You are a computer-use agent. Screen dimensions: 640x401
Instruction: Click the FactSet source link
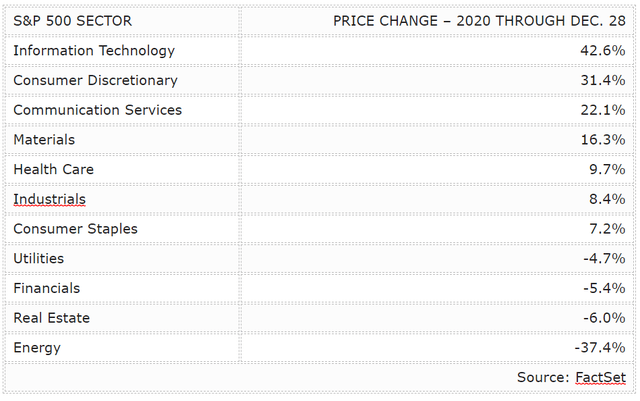click(600, 377)
